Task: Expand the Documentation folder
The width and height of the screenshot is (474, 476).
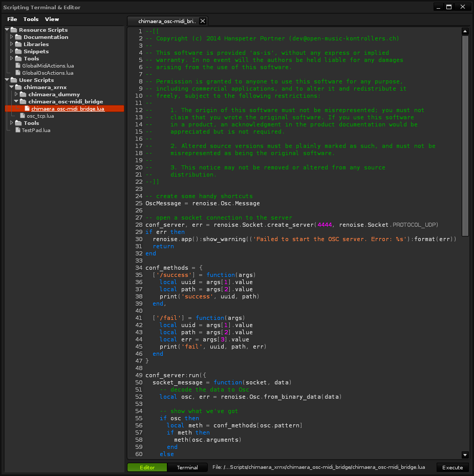Action: click(11, 37)
